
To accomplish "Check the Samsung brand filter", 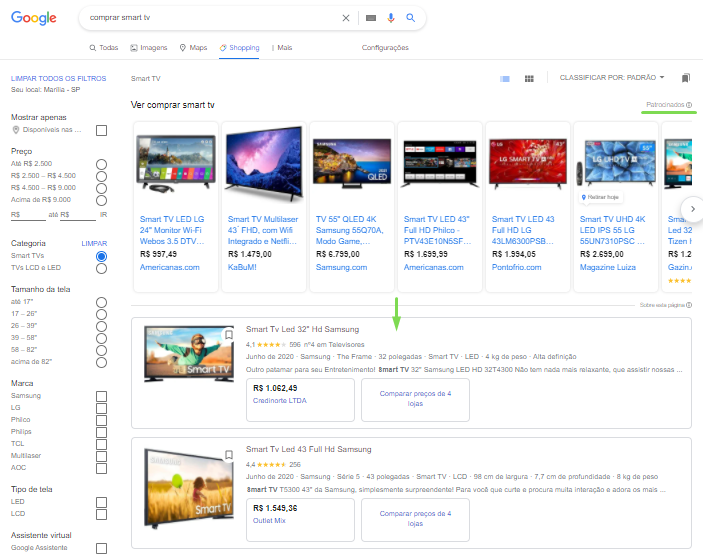I will pyautogui.click(x=101, y=396).
